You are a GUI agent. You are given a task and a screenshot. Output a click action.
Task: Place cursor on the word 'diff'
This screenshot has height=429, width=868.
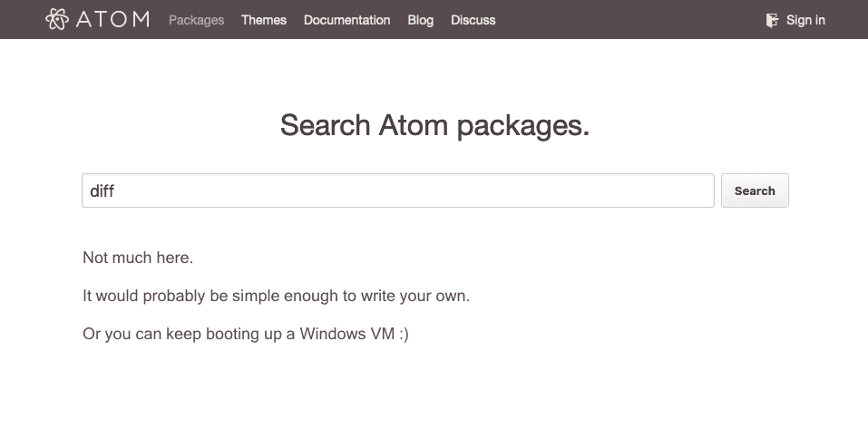[x=102, y=191]
